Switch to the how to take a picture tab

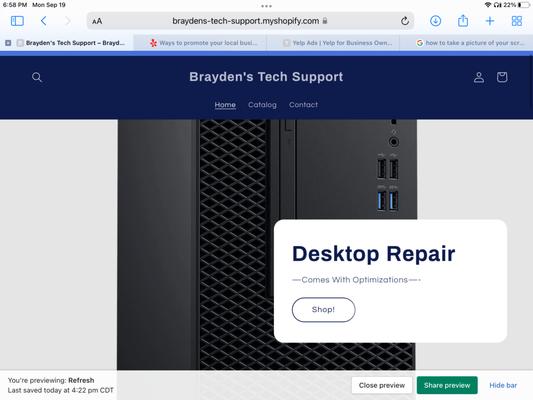tap(466, 43)
